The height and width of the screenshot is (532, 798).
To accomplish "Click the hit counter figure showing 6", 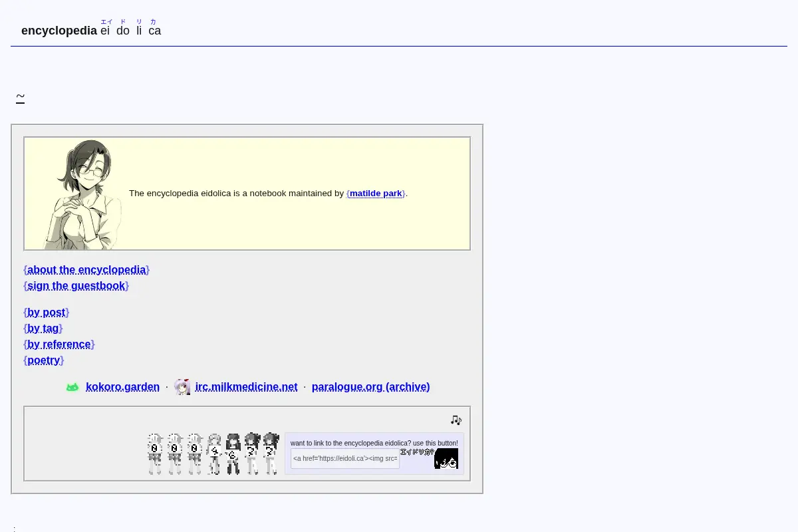I will (x=233, y=454).
